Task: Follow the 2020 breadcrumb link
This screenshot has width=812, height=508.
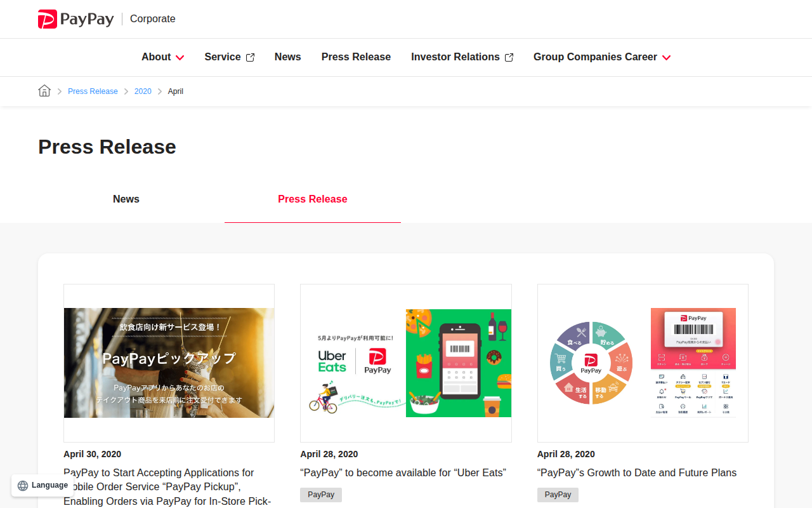Action: [143, 91]
